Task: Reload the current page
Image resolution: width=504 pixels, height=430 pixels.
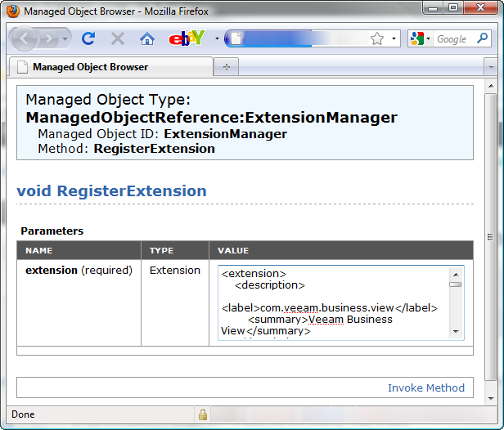Action: (x=88, y=38)
